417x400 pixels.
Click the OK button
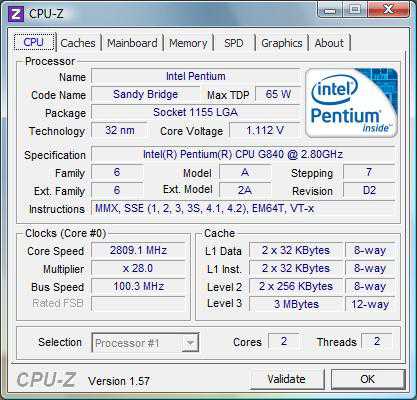click(368, 379)
